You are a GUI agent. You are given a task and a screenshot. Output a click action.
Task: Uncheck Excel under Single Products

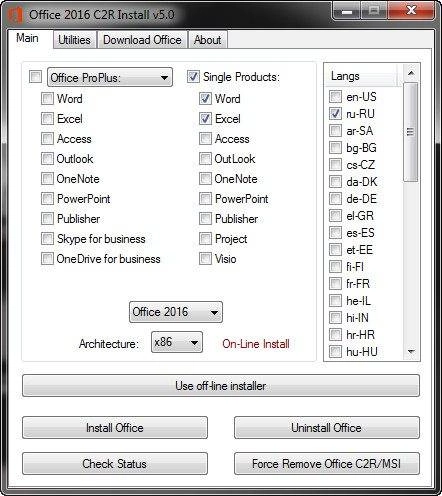coord(205,119)
